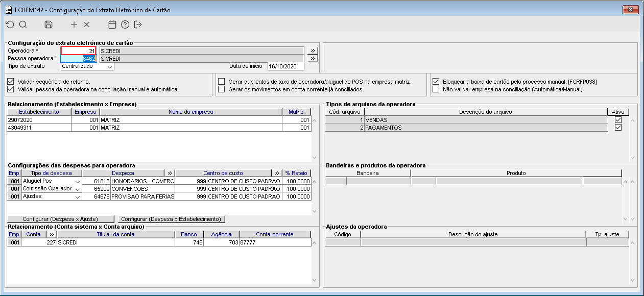Click the Agência 703 cell
Screen dimensions: 644x296
click(221, 242)
